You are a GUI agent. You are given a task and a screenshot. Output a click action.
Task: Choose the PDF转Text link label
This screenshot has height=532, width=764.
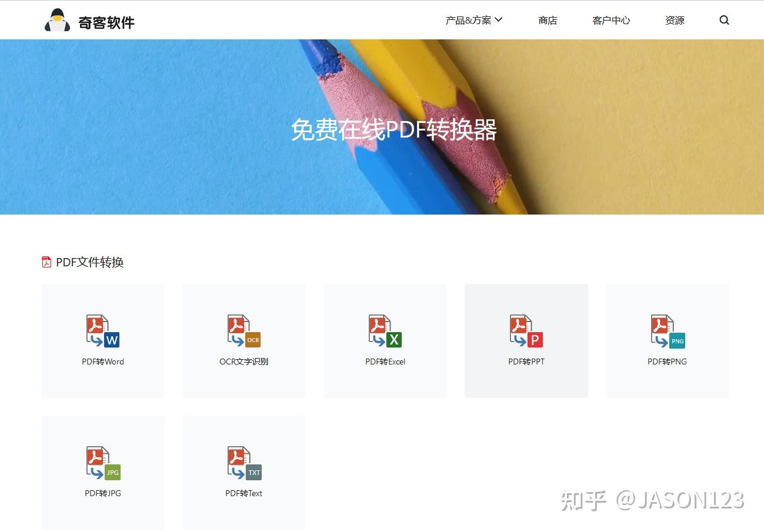coord(244,493)
